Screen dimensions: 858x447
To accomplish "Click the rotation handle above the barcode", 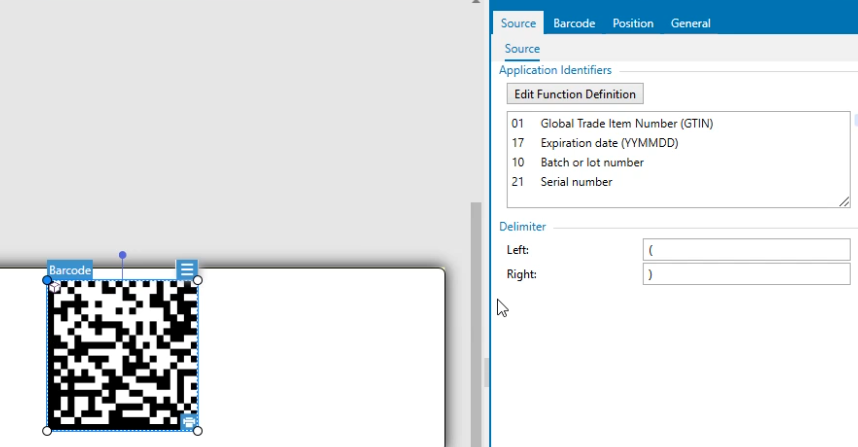I will (122, 255).
